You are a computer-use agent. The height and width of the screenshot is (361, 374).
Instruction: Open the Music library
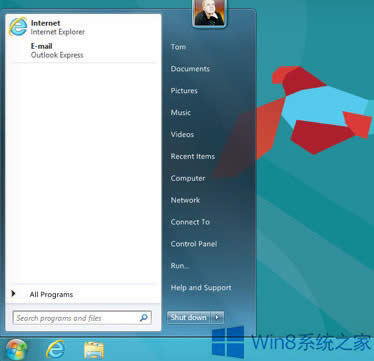click(181, 113)
